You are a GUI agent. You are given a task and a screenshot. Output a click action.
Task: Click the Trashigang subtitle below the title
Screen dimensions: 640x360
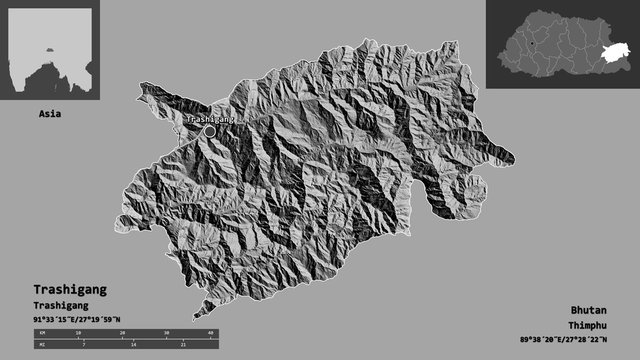tap(61, 306)
